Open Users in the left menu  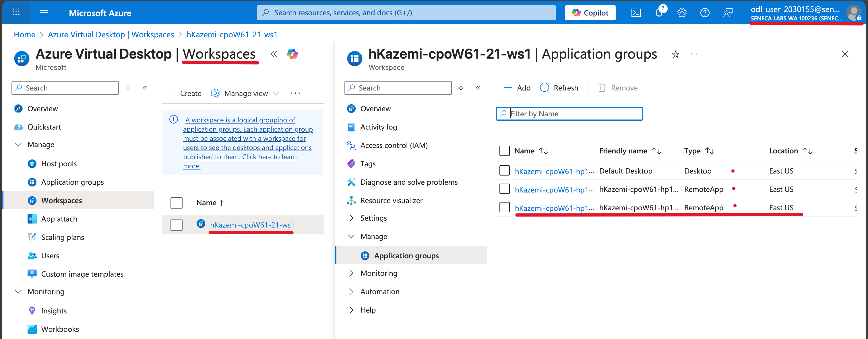point(50,255)
